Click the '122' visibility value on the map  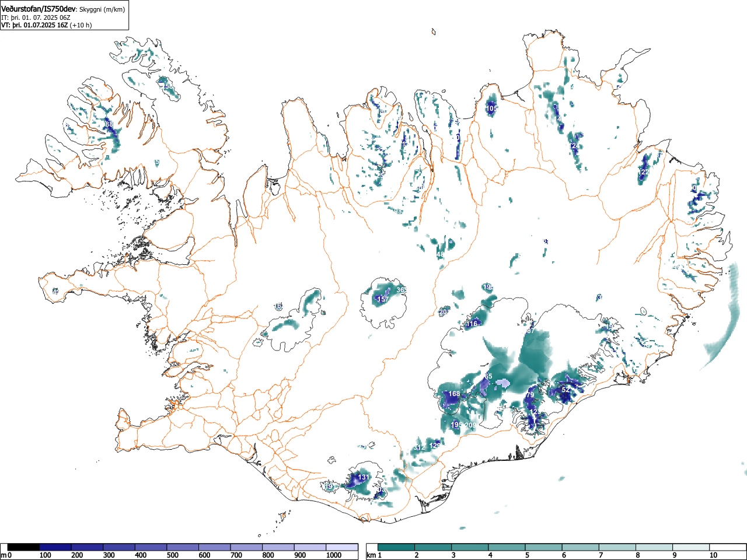[x=644, y=173]
